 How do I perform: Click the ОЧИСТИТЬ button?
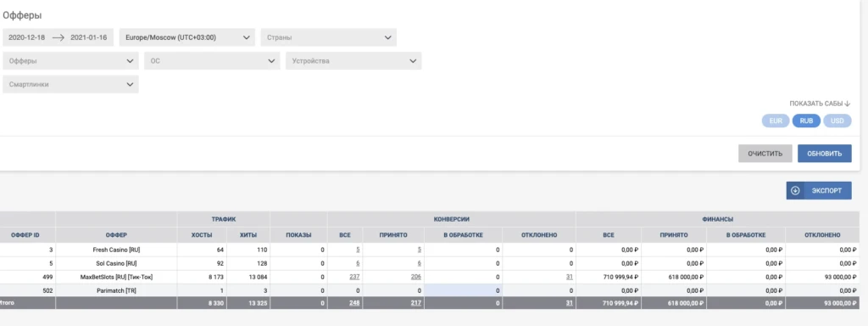point(765,154)
